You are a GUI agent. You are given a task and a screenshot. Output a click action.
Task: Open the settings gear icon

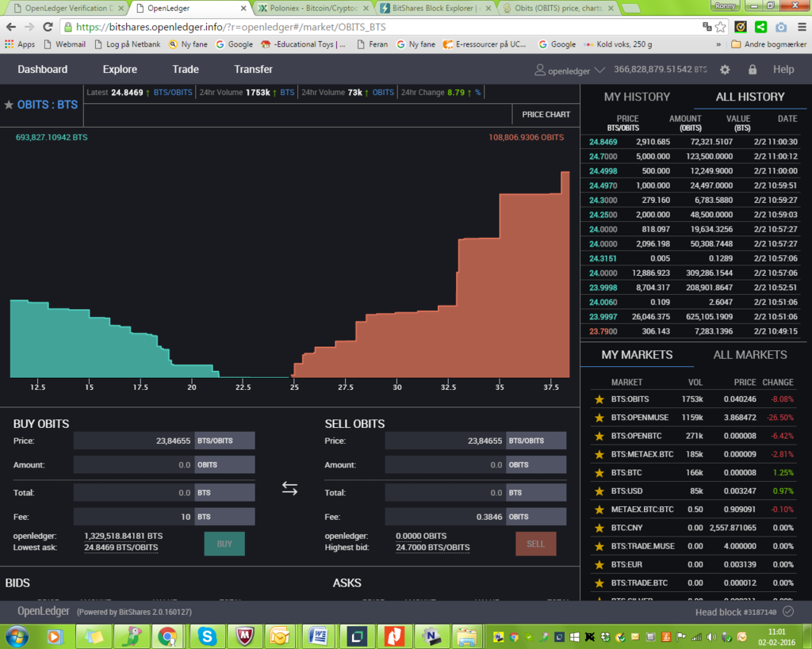(725, 70)
